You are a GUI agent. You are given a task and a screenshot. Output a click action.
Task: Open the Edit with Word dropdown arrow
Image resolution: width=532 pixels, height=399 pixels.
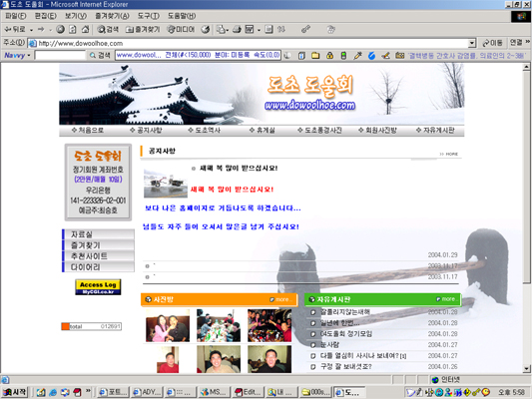(259, 30)
